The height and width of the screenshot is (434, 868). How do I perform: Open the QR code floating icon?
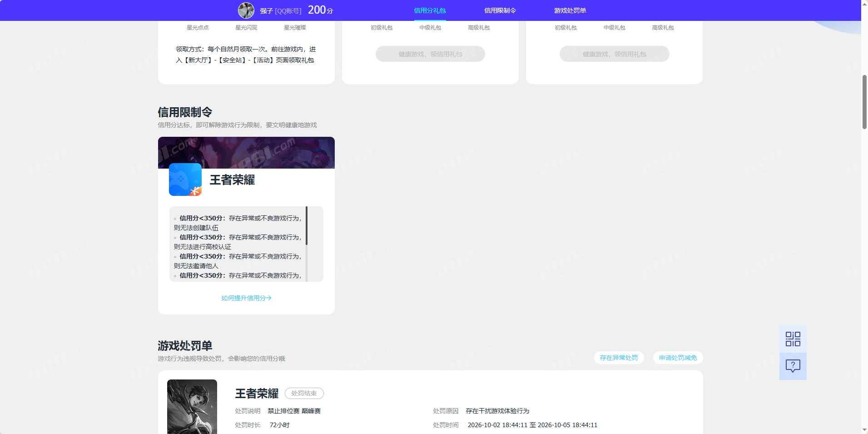click(793, 339)
